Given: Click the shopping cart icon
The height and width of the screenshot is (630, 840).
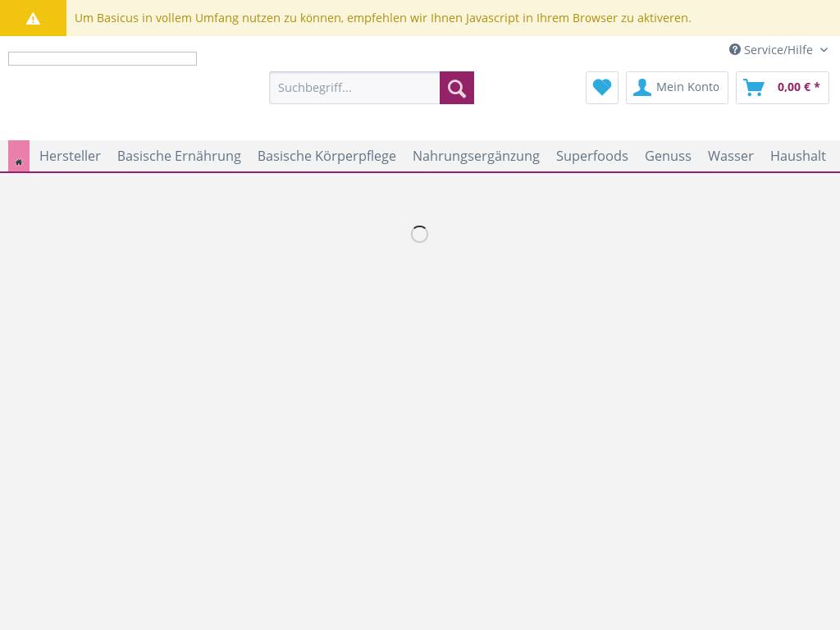Looking at the screenshot, I should [754, 88].
